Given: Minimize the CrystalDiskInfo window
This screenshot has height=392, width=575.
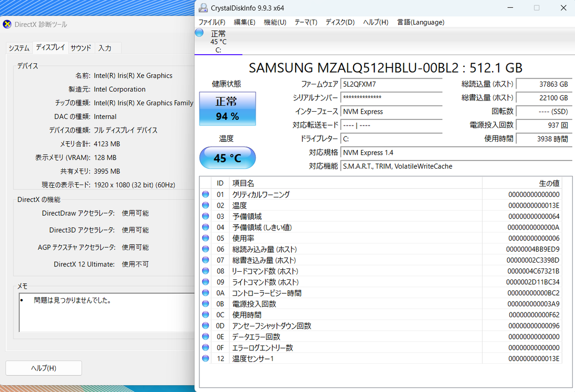Looking at the screenshot, I should click(x=511, y=8).
